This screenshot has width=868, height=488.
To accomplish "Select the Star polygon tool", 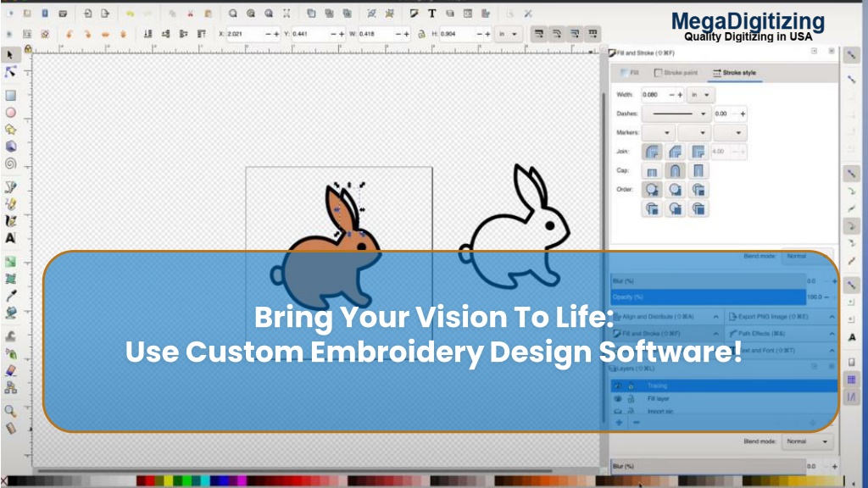I will (x=10, y=130).
